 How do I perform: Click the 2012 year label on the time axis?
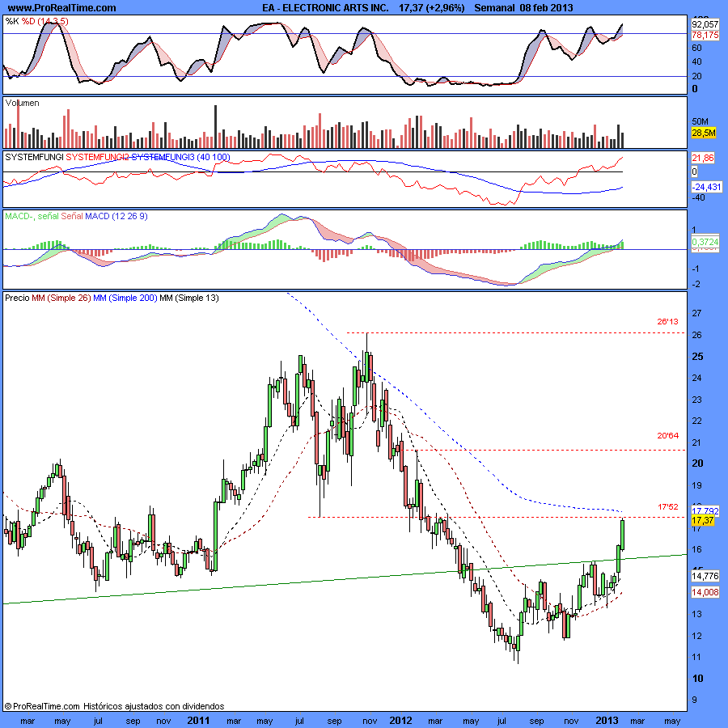pos(400,721)
